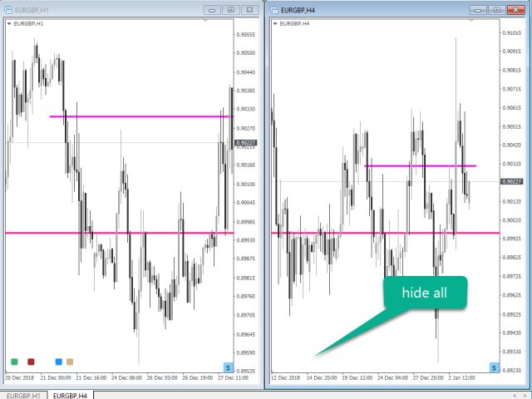Screen dimensions: 532x399
Task: Click the S button in EURGBP,H4 chart
Action: point(494,367)
